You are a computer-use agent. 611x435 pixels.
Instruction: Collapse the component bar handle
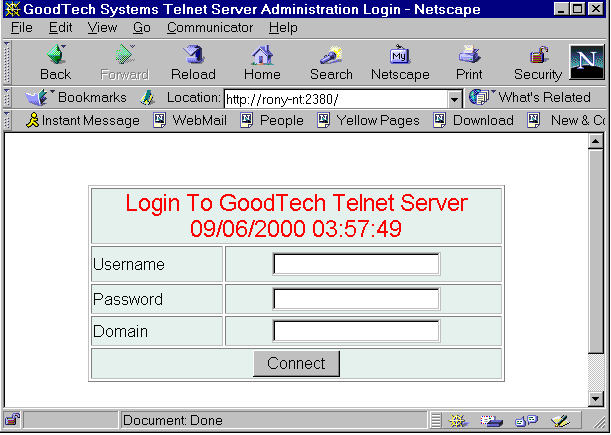tap(436, 421)
